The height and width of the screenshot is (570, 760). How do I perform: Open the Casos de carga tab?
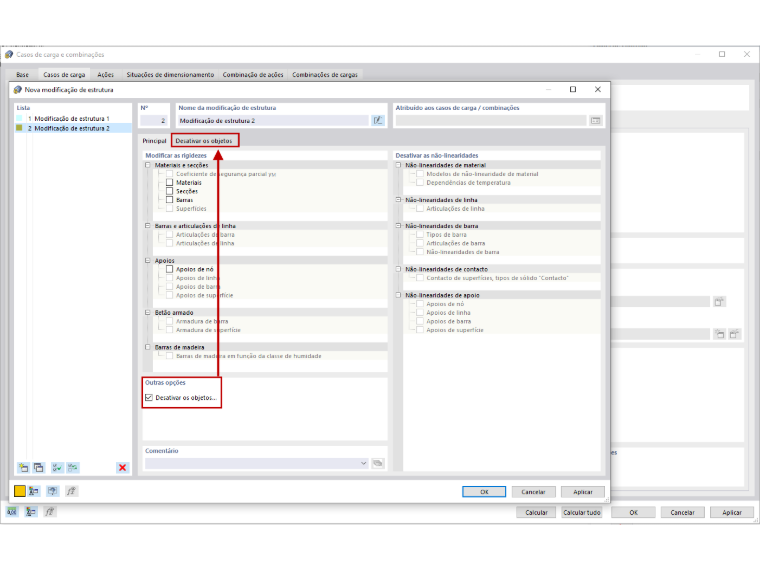64,75
